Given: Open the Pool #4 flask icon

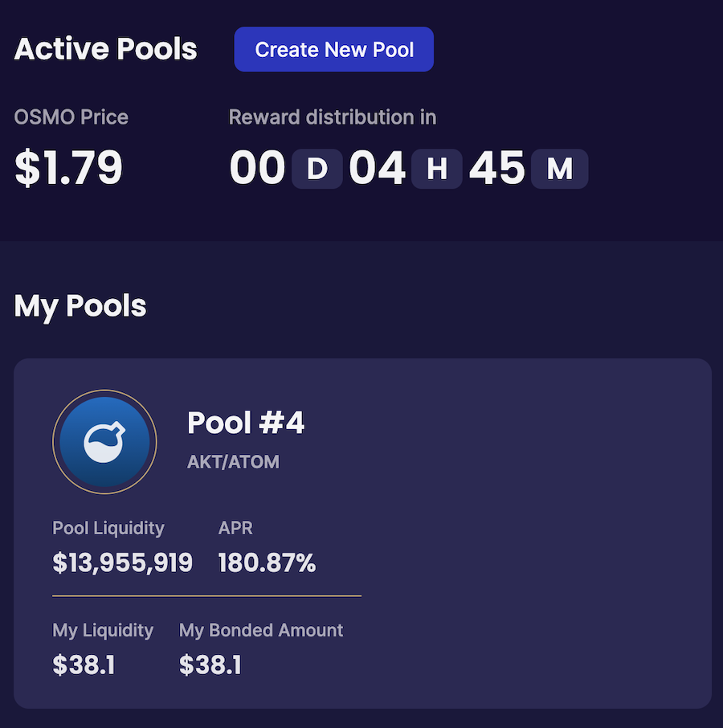Looking at the screenshot, I should 104,441.
